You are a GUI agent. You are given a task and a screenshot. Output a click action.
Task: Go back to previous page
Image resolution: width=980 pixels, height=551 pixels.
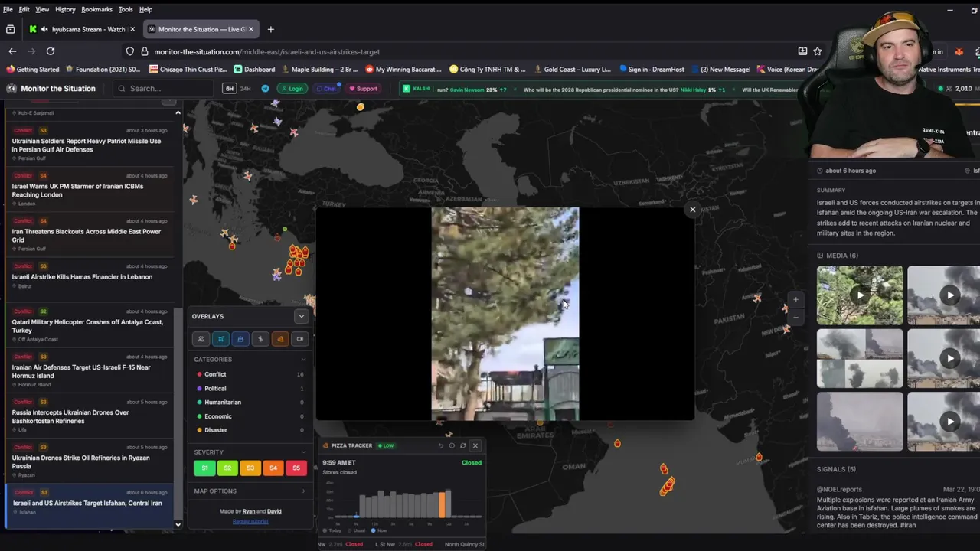click(12, 51)
